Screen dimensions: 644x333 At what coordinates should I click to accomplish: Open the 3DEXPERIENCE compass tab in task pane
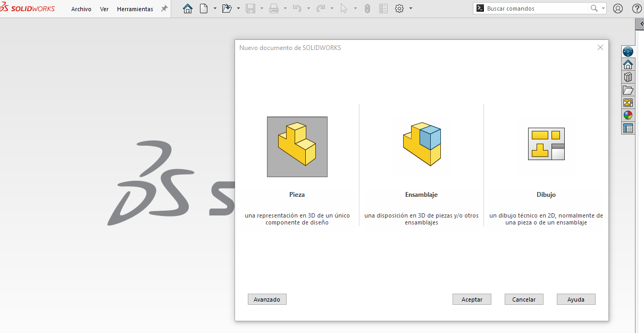[628, 52]
